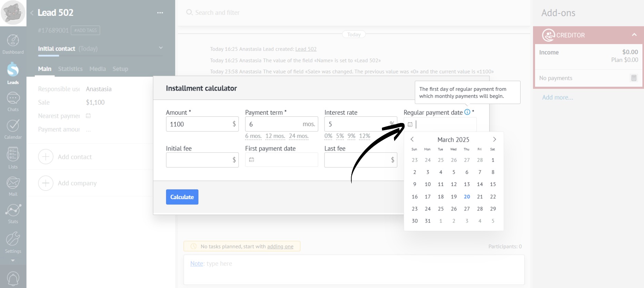This screenshot has height=288, width=644.
Task: Choose the 9% interest rate preset
Action: pyautogui.click(x=351, y=136)
